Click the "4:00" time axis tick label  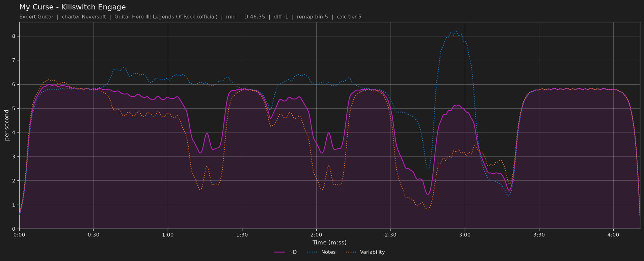tap(613, 235)
